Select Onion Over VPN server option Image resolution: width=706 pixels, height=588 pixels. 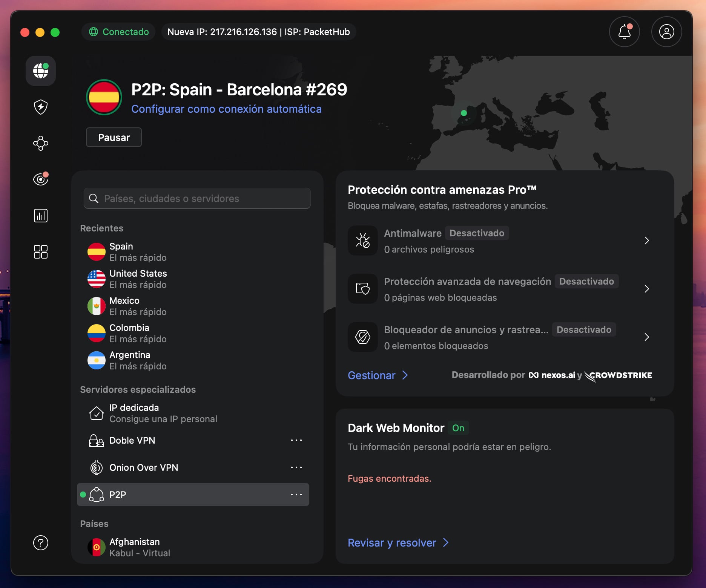[x=144, y=467]
